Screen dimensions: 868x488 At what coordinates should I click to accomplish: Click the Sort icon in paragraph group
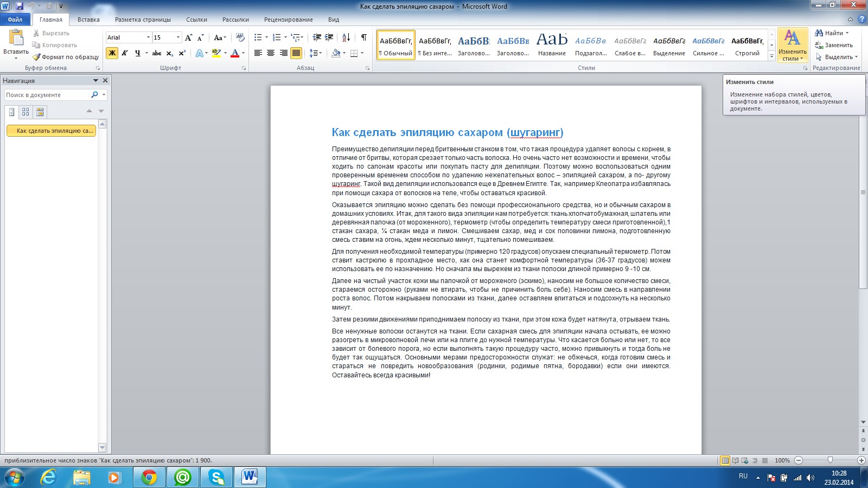coord(346,37)
